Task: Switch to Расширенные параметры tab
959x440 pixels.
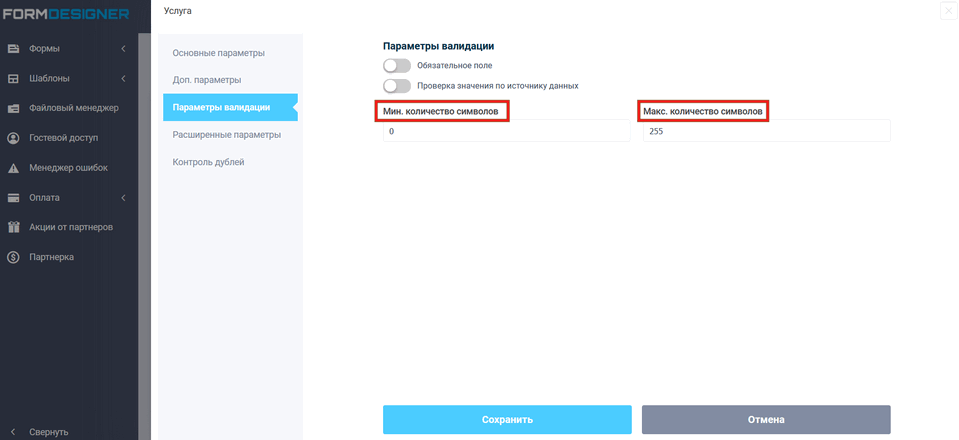Action: [226, 134]
